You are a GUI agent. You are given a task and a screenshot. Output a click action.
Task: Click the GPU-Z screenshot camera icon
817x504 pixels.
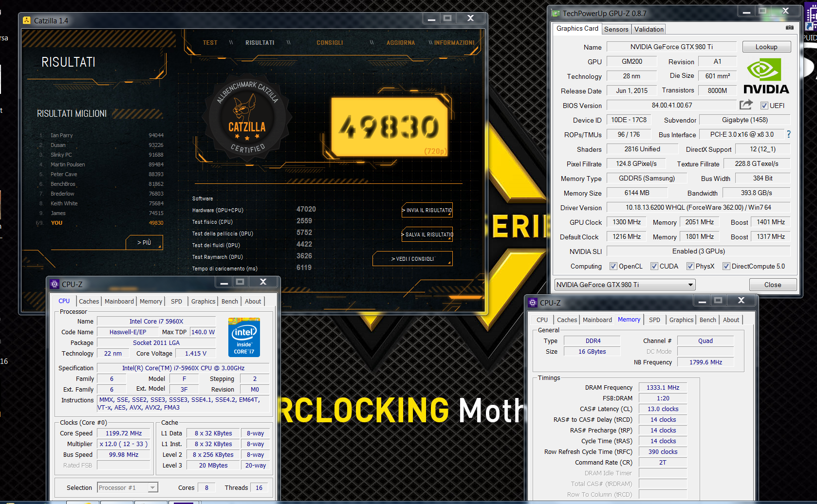[x=789, y=28]
